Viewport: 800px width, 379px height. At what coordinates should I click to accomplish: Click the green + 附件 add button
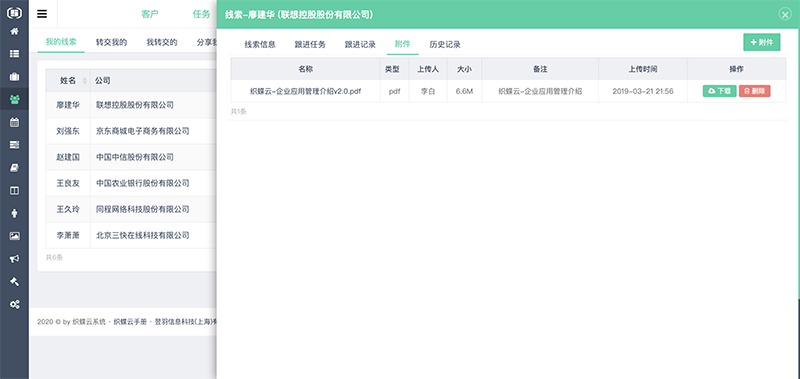pos(762,42)
